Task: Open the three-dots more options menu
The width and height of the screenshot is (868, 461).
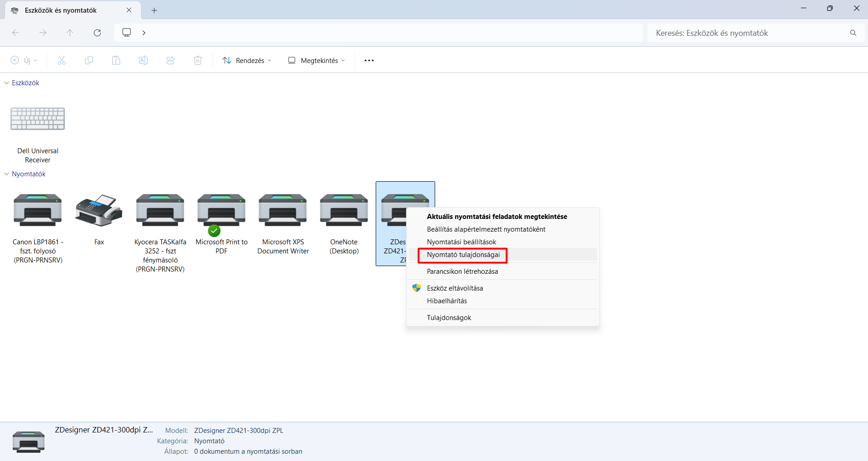Action: coord(369,60)
